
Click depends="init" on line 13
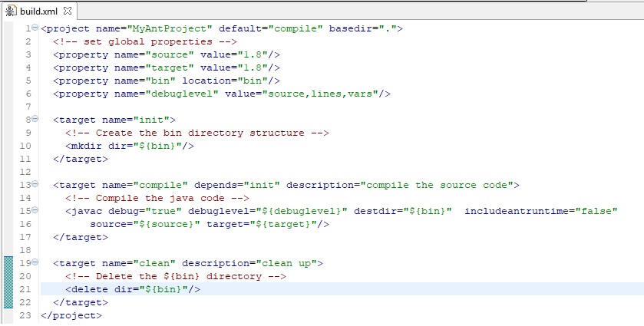point(237,185)
